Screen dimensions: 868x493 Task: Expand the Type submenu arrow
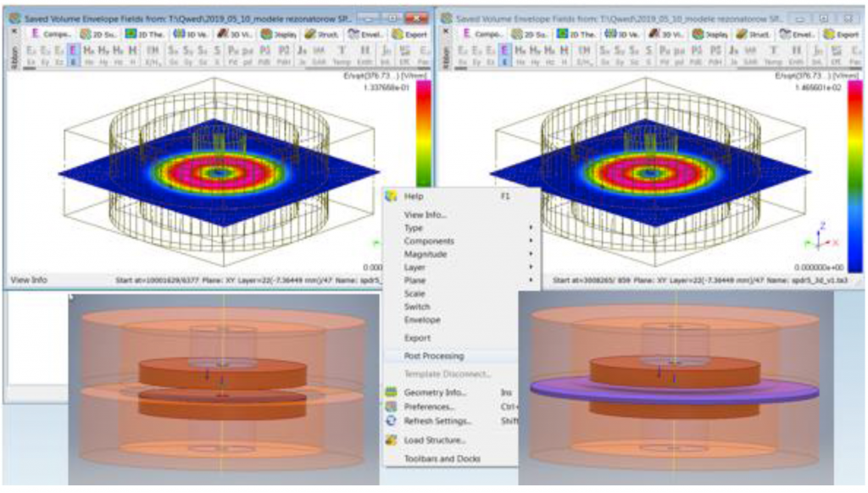click(531, 228)
